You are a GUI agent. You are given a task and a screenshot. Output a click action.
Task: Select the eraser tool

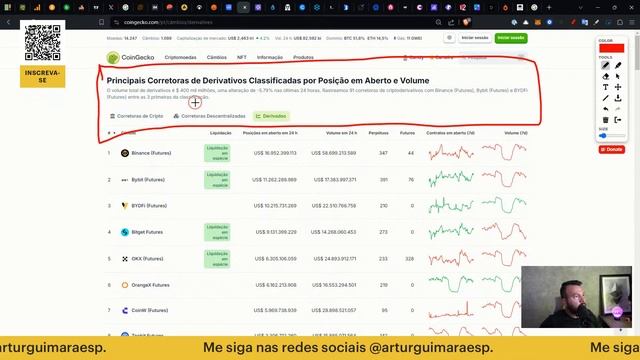point(605,76)
